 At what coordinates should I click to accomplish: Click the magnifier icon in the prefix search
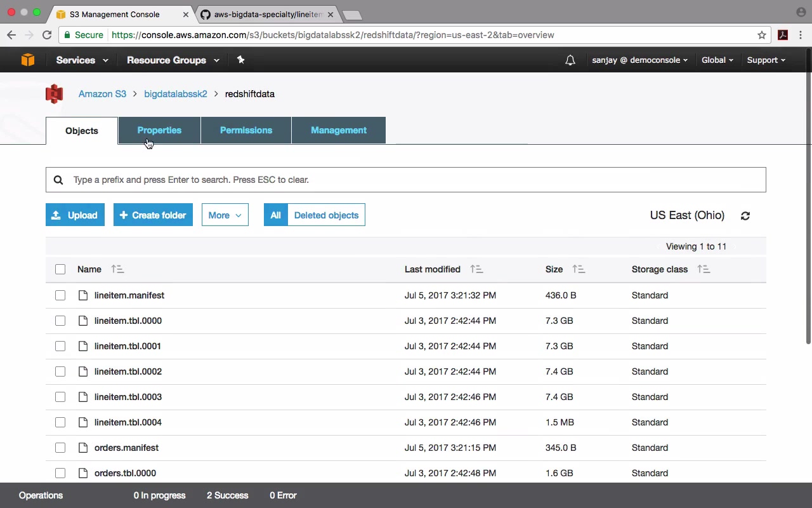coord(58,180)
